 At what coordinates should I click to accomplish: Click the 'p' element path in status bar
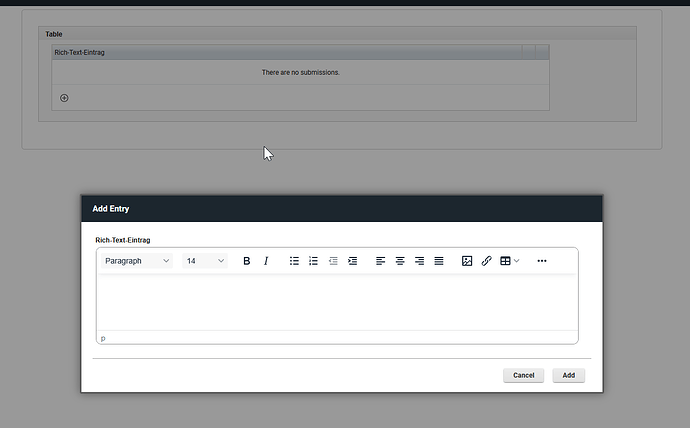[x=103, y=338]
